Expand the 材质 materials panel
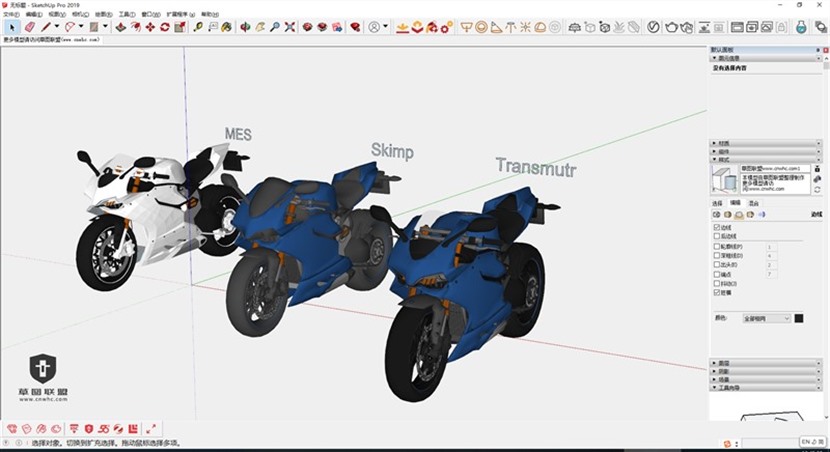Image resolution: width=830 pixels, height=452 pixels. [x=765, y=143]
